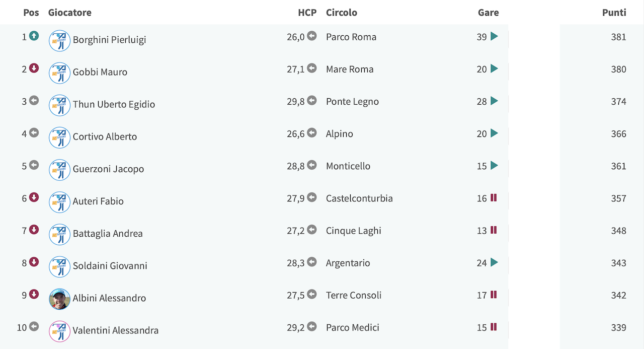Expand the Gare play arrow for Gobbi Mauro
Viewport: 644px width, 349px height.
coord(494,68)
